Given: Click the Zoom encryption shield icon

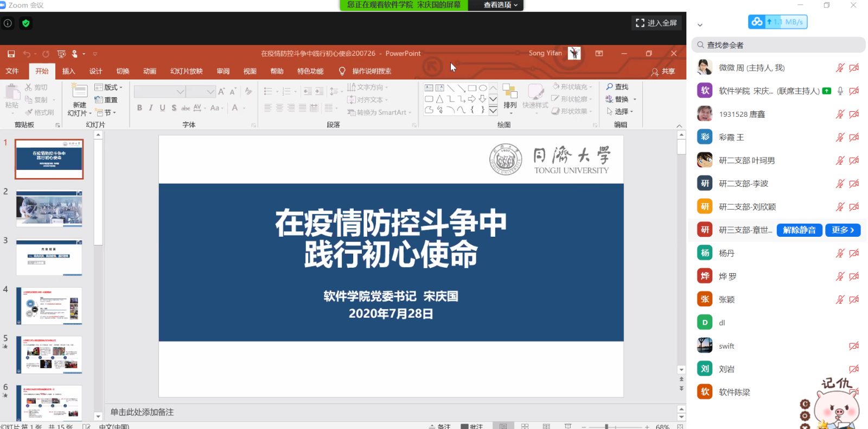Looking at the screenshot, I should [25, 23].
